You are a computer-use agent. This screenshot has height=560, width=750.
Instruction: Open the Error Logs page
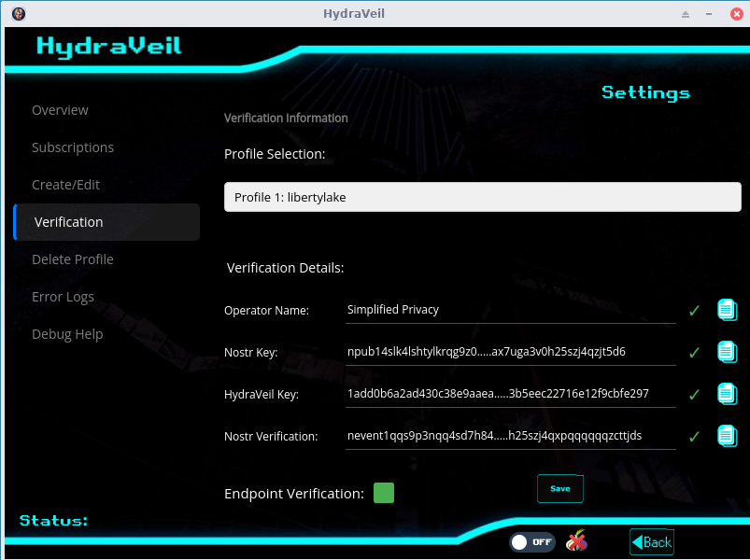pos(63,297)
